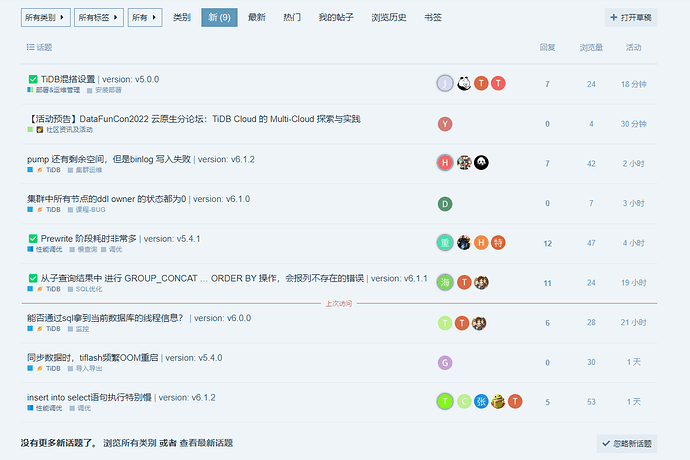This screenshot has width=690, height=460.
Task: Click the SQL优化 tag
Action: click(x=85, y=289)
